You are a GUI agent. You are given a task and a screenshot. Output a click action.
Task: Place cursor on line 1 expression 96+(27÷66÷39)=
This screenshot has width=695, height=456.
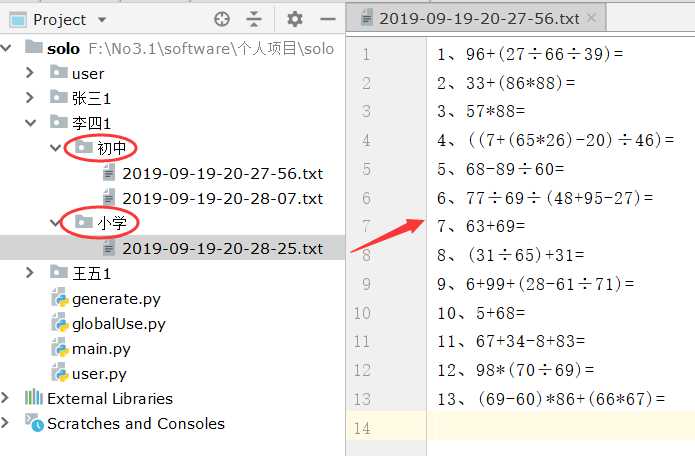pos(544,54)
